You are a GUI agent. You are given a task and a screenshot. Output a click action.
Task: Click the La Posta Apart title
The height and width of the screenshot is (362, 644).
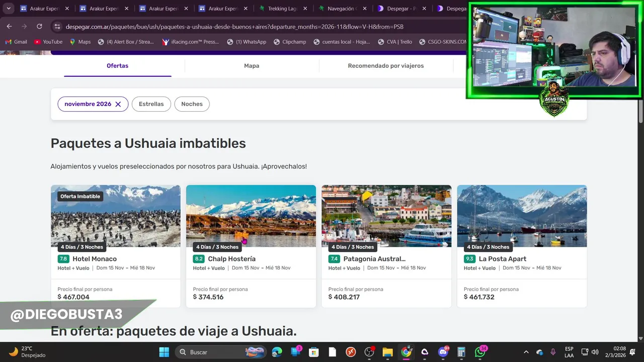pyautogui.click(x=503, y=259)
